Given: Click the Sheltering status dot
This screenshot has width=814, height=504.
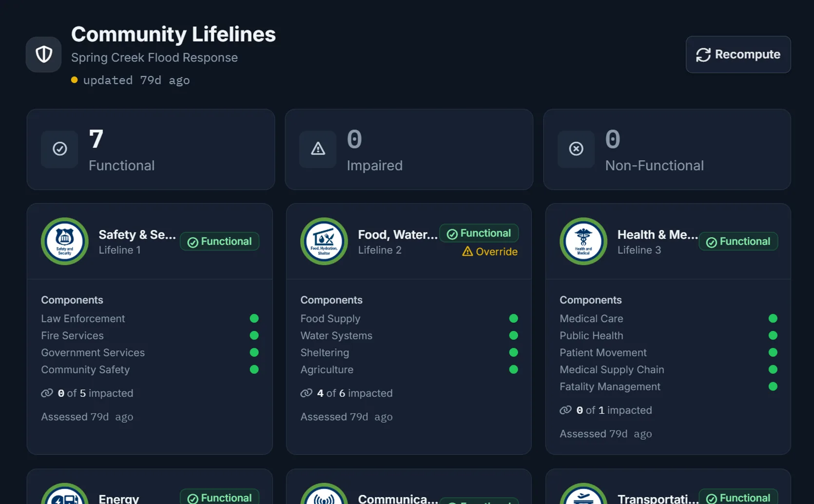Looking at the screenshot, I should click(513, 352).
